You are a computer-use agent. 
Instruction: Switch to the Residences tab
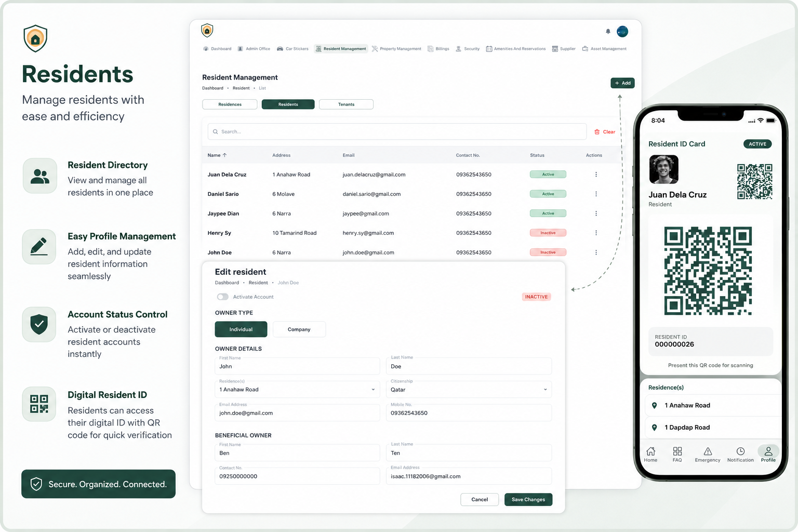pos(230,104)
